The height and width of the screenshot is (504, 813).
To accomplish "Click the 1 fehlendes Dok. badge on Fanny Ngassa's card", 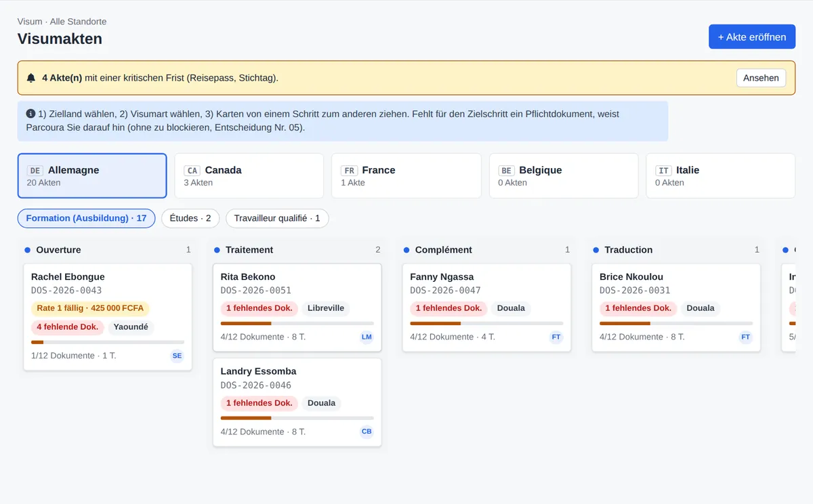I will pyautogui.click(x=449, y=308).
